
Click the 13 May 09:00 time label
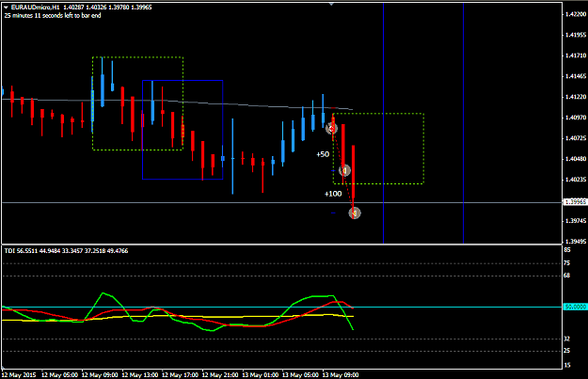point(341,375)
